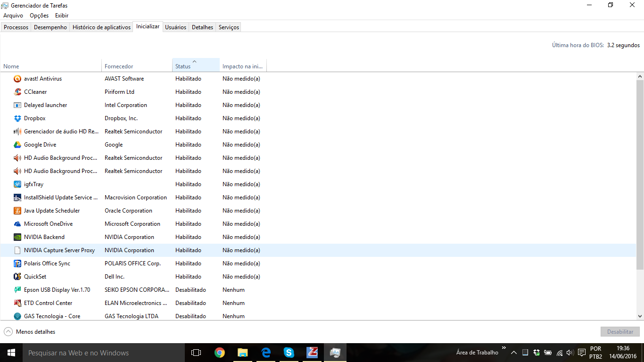Click the QuickSet startup icon
This screenshot has height=362, width=644.
pyautogui.click(x=17, y=277)
